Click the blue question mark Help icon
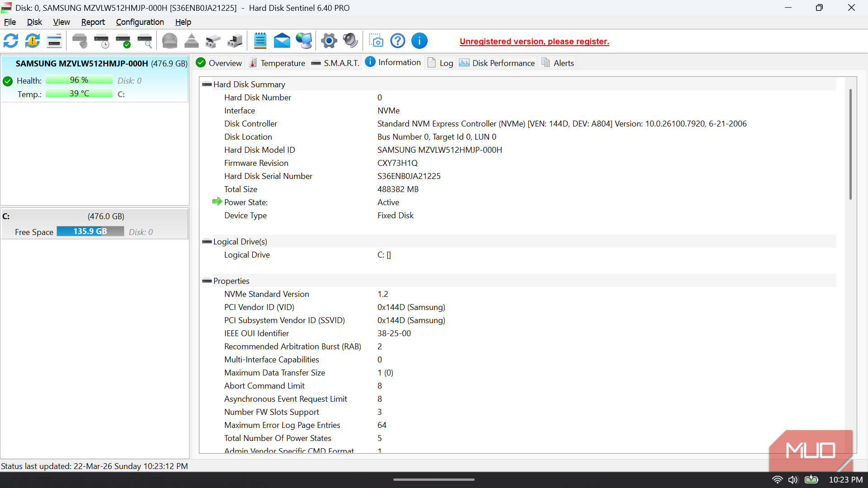Viewport: 868px width, 488px height. click(x=398, y=41)
